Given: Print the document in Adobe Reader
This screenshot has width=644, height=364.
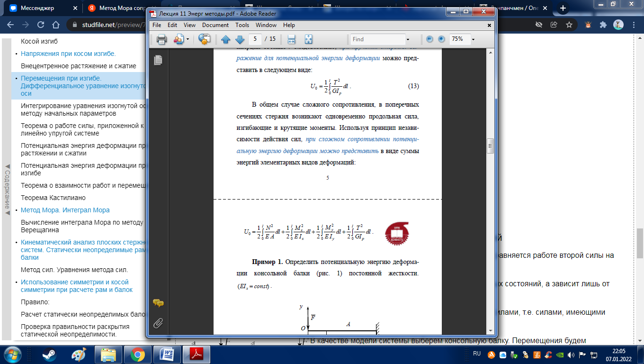Looking at the screenshot, I should (x=161, y=39).
